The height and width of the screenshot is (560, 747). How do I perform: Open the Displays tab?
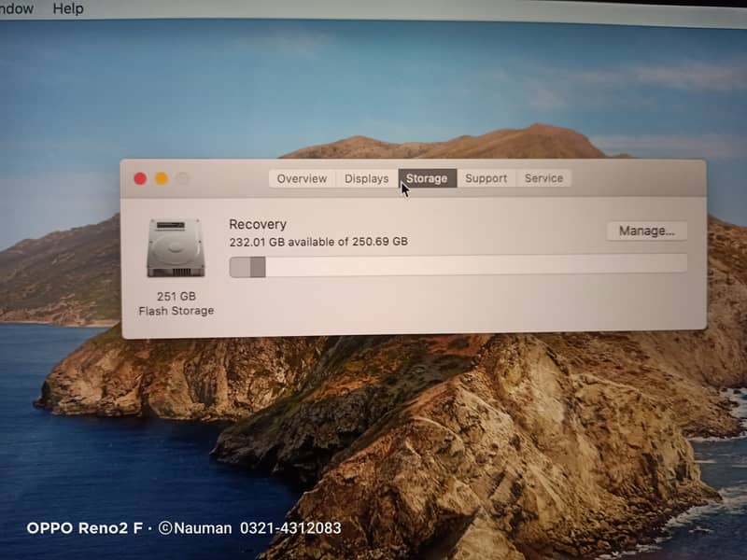point(366,178)
